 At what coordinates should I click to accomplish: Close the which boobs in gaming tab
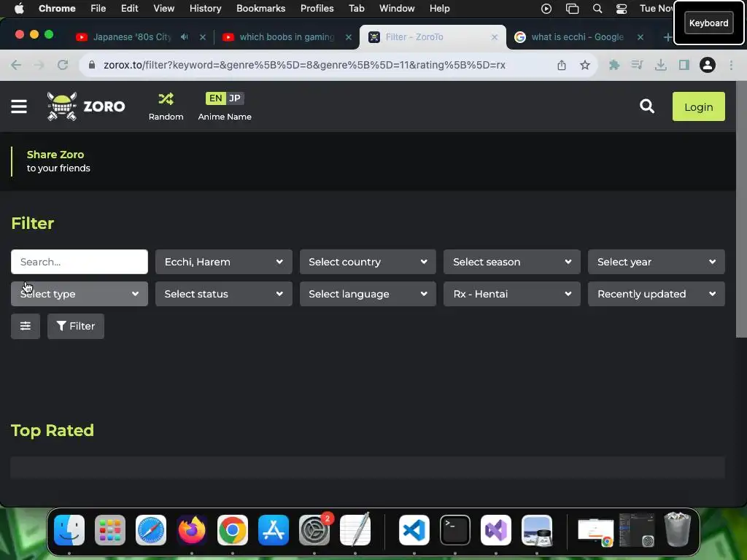(x=349, y=37)
